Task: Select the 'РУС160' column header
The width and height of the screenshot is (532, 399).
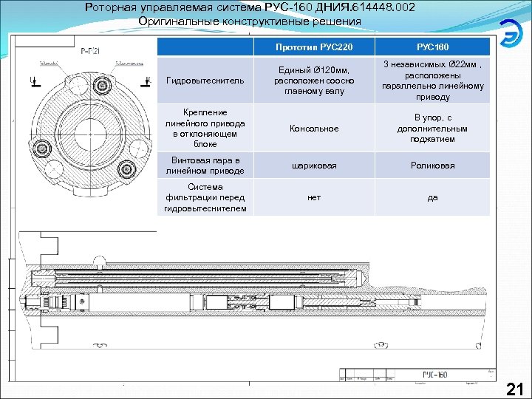Action: point(432,47)
